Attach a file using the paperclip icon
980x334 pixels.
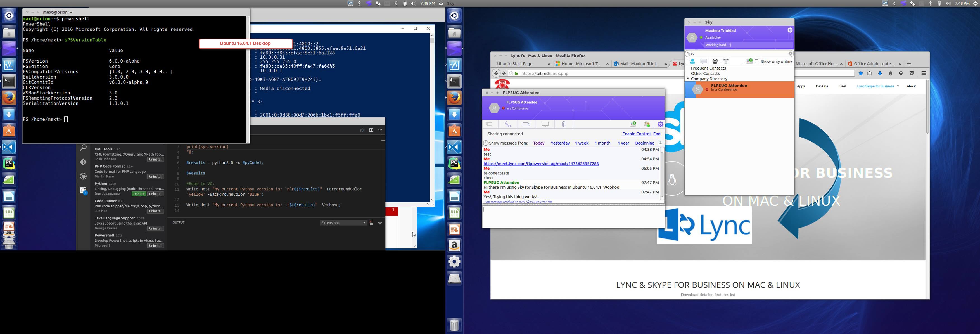[x=564, y=124]
